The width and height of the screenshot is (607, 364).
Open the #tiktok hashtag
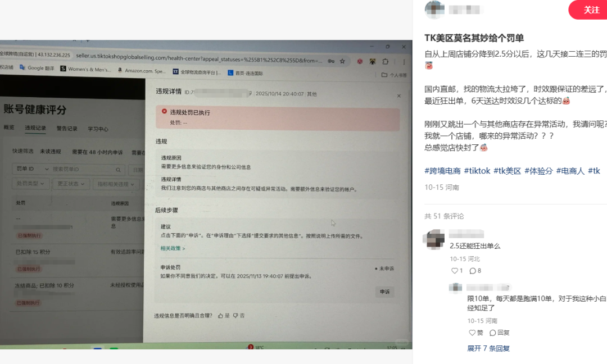[x=477, y=171]
